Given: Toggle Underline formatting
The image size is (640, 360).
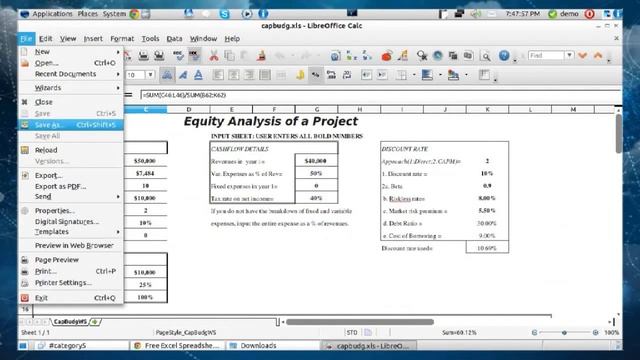Looking at the screenshot, I should [x=198, y=75].
